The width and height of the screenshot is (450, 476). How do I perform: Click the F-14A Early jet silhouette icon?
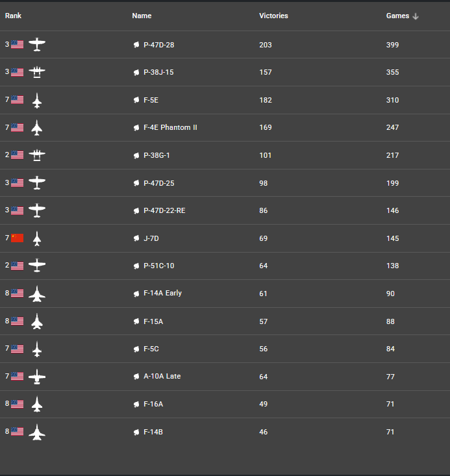(x=37, y=294)
